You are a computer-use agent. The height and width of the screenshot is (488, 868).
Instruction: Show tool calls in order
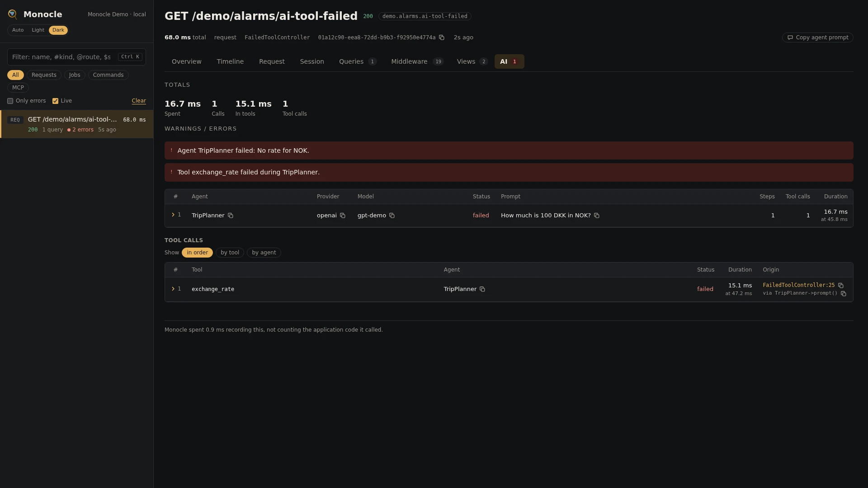198,253
